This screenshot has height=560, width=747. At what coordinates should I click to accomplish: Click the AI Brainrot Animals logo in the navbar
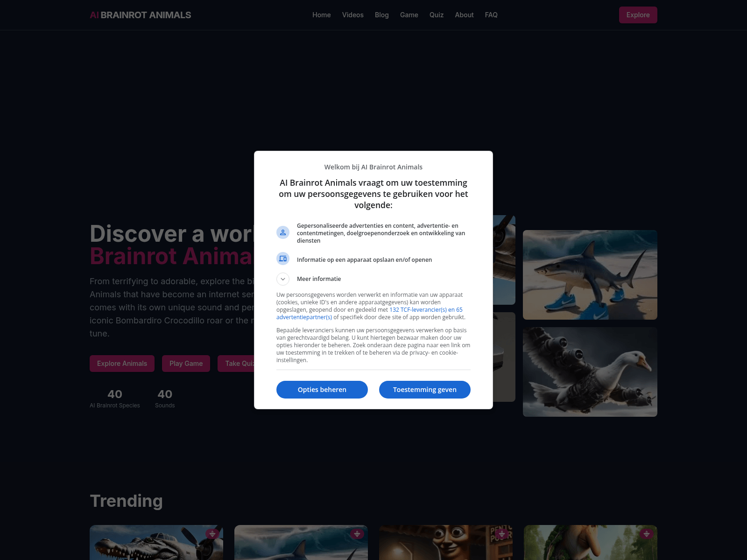pos(140,14)
